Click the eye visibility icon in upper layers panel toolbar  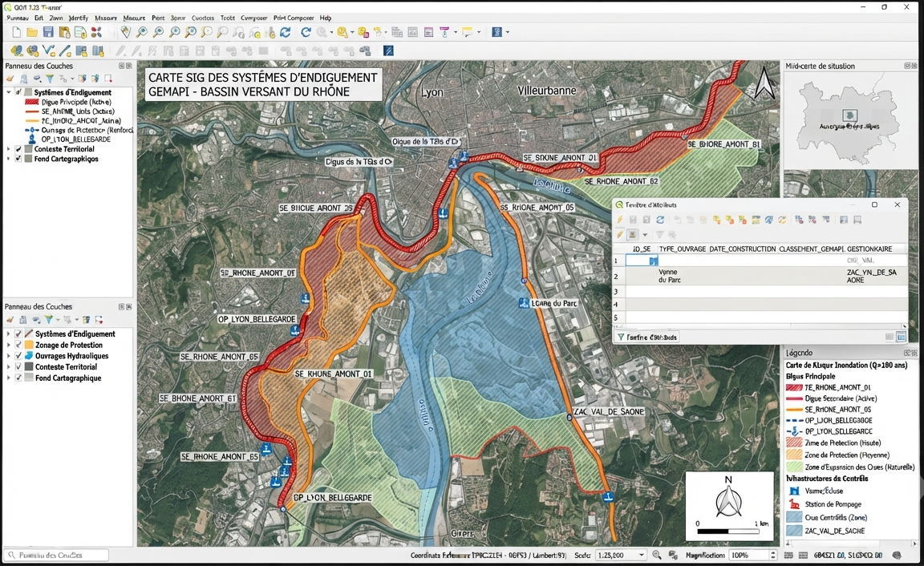pos(37,79)
